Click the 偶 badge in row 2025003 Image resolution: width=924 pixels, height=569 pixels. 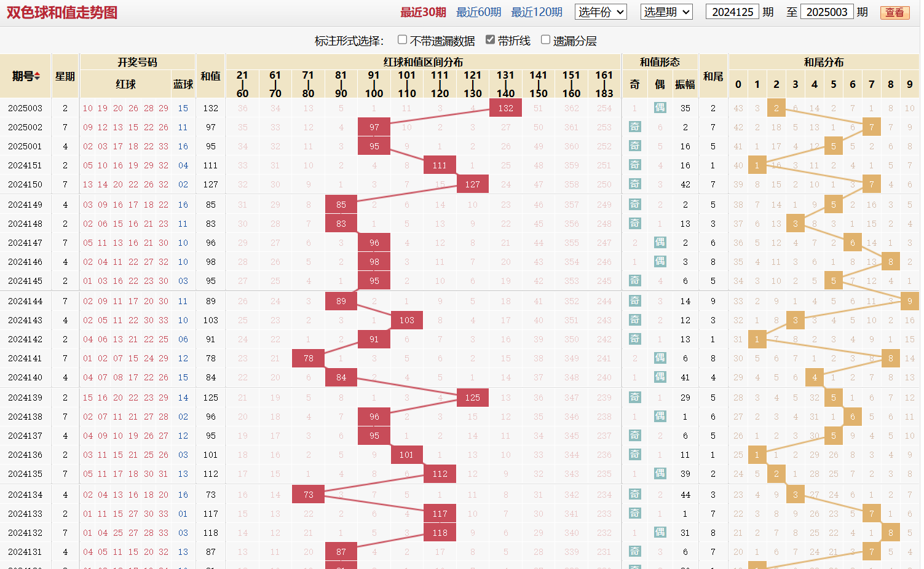[660, 108]
